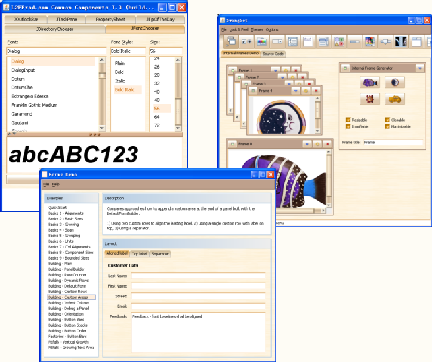Switch to the JTipOfTheDay tab

click(x=160, y=19)
